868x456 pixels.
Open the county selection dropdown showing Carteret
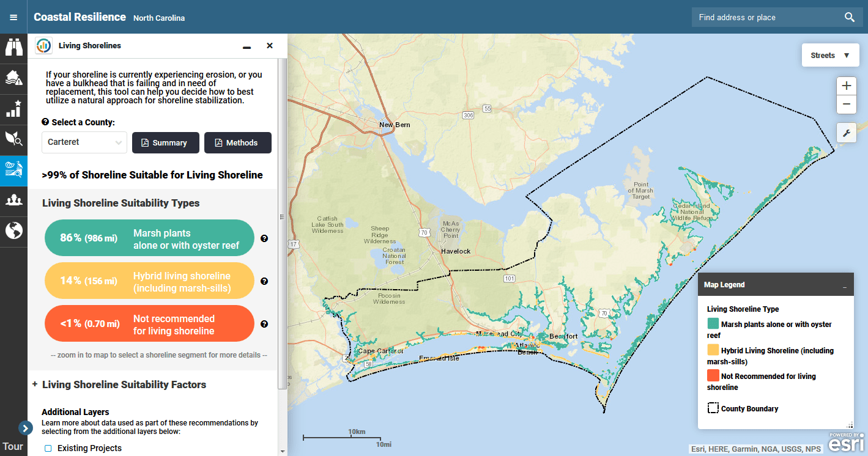click(x=84, y=142)
